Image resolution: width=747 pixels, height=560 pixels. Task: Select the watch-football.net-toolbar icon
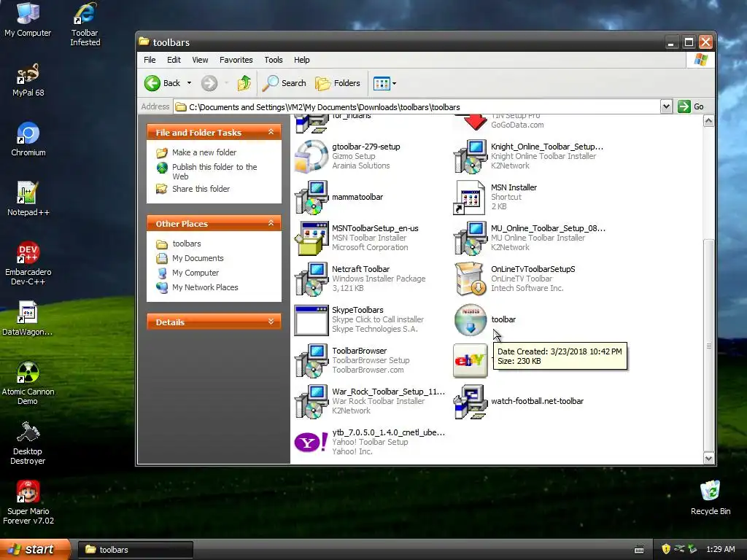(x=471, y=402)
